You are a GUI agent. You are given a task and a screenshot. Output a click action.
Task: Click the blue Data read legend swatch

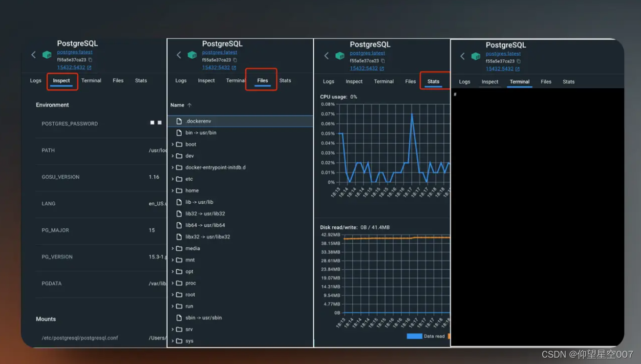[x=414, y=336]
